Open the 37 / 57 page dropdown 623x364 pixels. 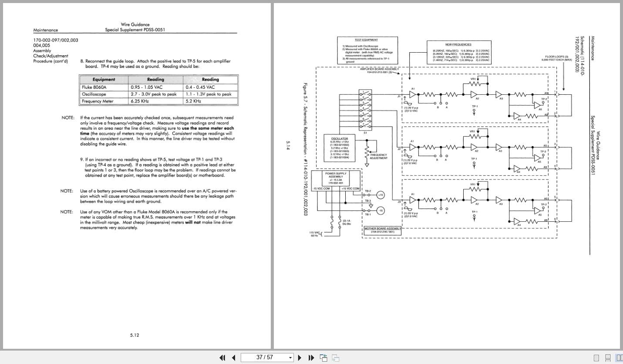coord(291,357)
